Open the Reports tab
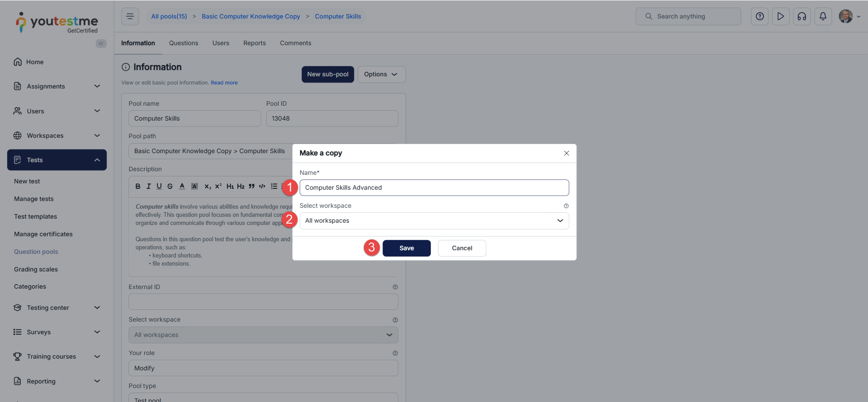The width and height of the screenshot is (868, 402). (x=254, y=43)
